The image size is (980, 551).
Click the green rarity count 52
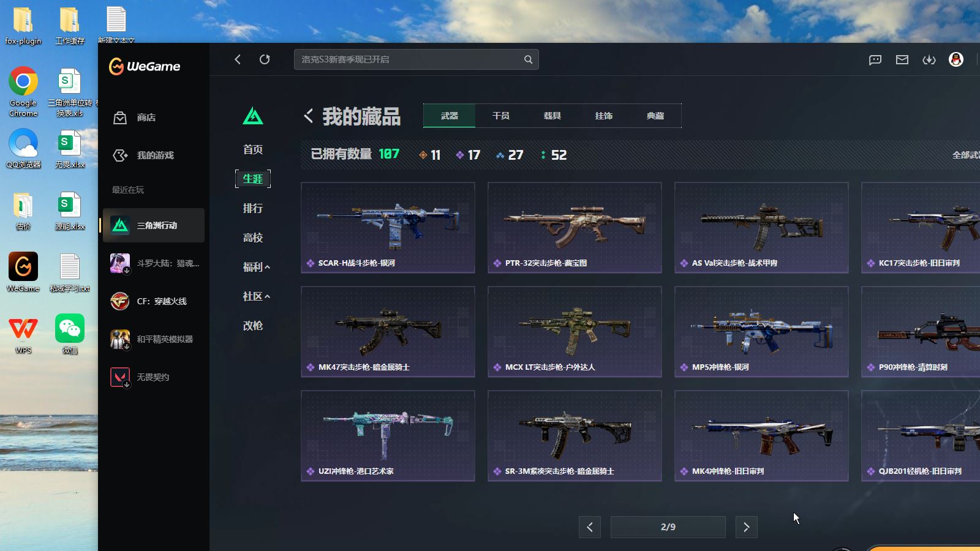(554, 155)
